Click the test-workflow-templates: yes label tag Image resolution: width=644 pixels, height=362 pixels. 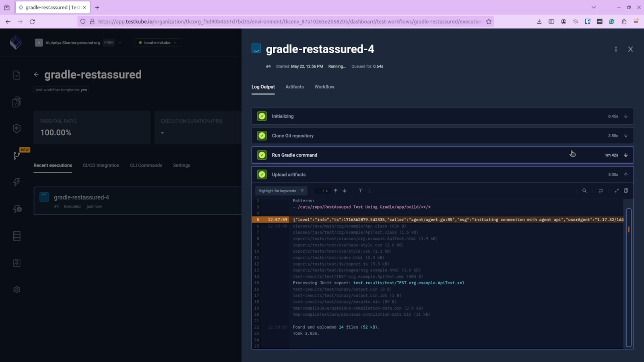point(61,90)
